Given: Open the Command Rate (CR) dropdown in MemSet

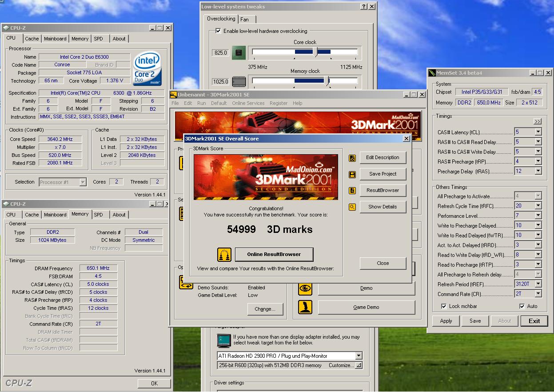Looking at the screenshot, I should 538,294.
